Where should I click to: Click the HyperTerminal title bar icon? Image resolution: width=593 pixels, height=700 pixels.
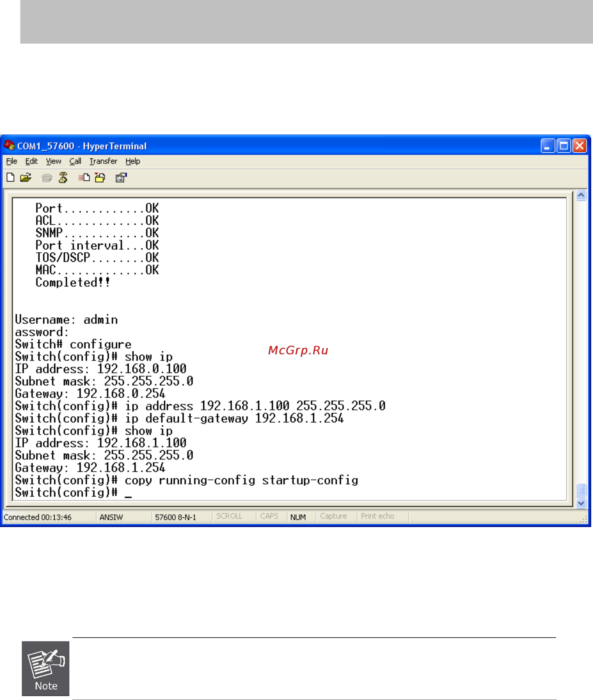coord(9,145)
